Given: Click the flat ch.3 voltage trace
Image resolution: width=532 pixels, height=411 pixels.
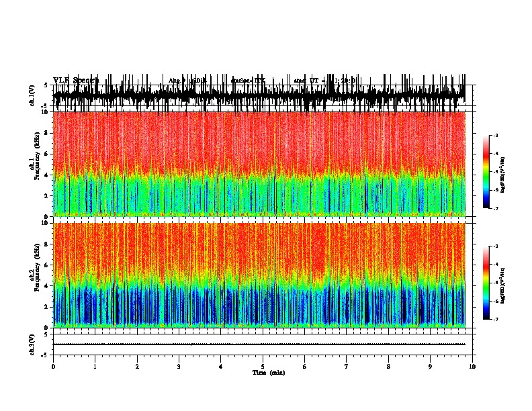Looking at the screenshot, I should (x=259, y=345).
